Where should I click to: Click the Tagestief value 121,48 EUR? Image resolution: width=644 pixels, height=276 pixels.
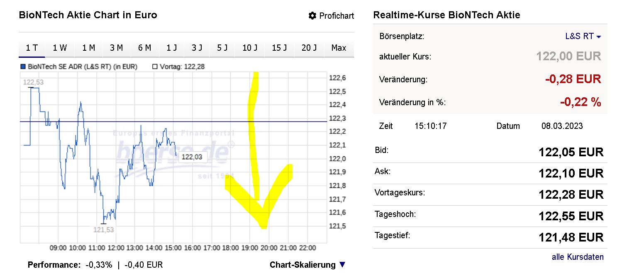[571, 237]
